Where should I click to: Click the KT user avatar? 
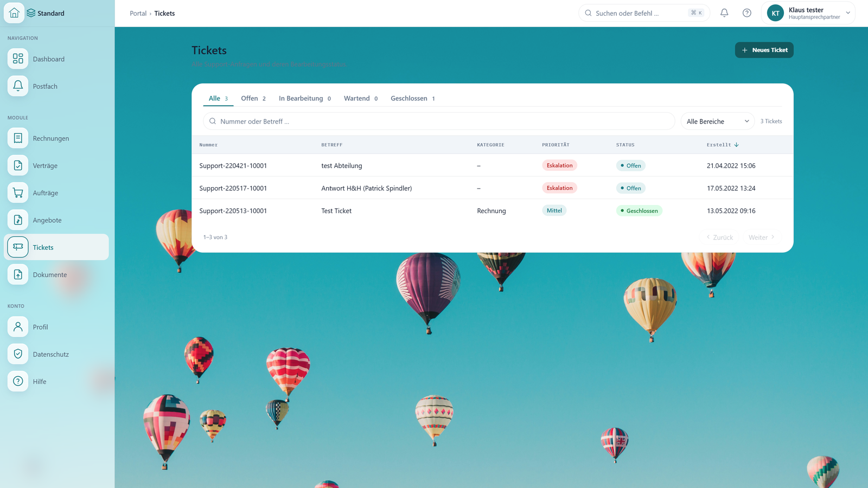click(x=775, y=13)
